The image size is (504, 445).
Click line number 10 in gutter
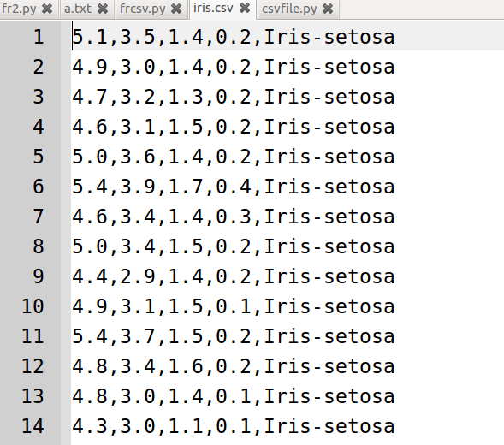[x=33, y=306]
